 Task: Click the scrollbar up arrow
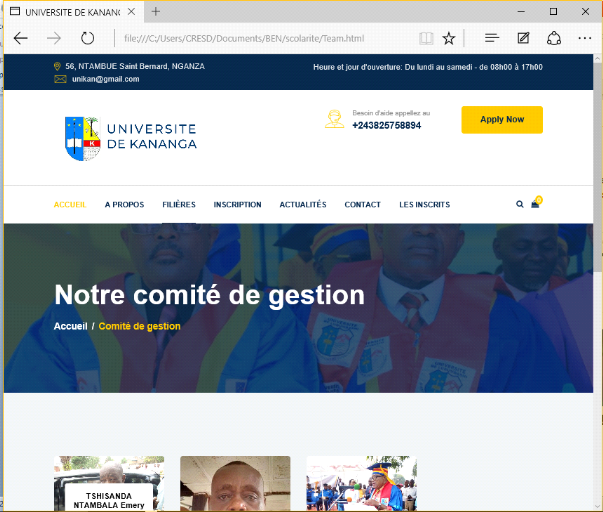(x=598, y=58)
